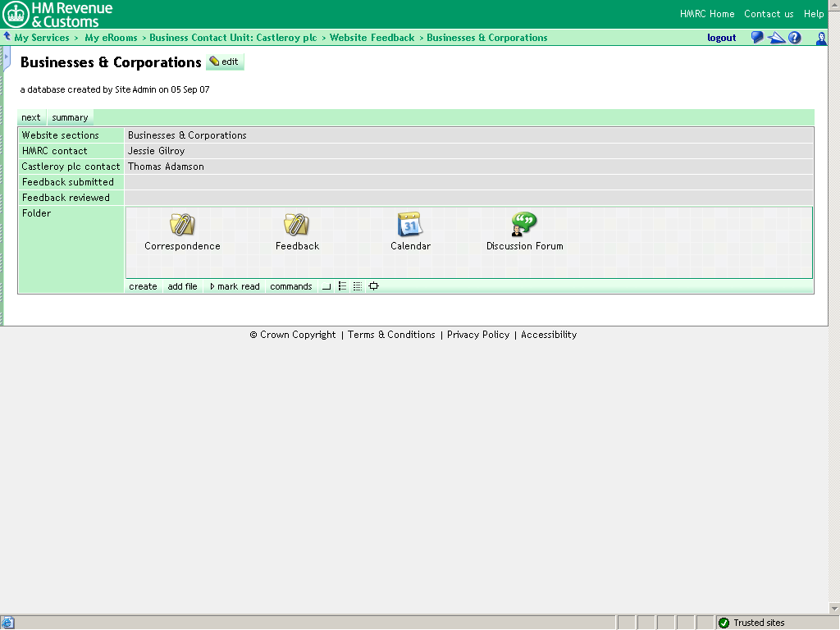Viewport: 840px width, 630px height.
Task: Open the Feedback folder icon
Action: point(296,224)
